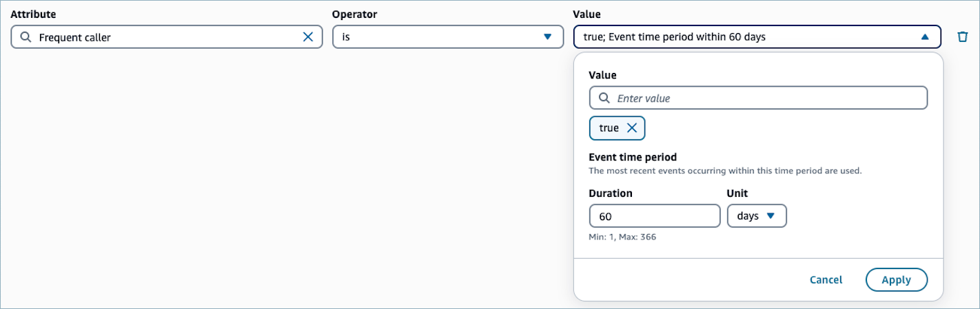Remove the true value chip via X

[631, 128]
